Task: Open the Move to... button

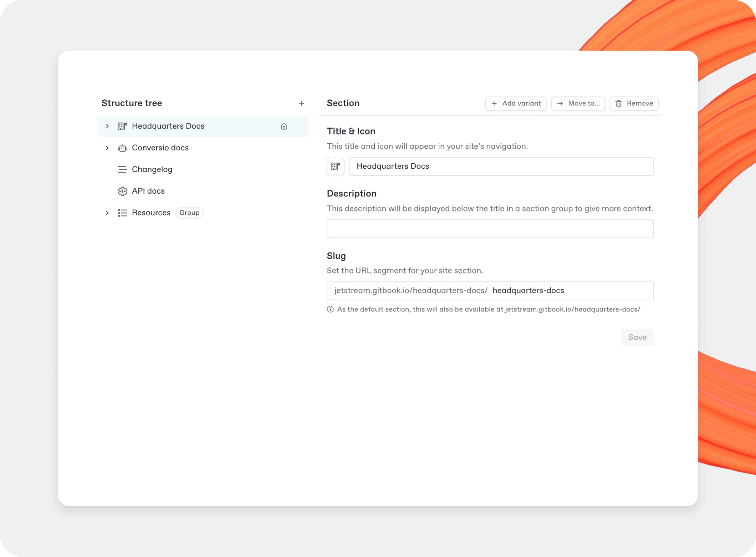Action: click(x=578, y=103)
